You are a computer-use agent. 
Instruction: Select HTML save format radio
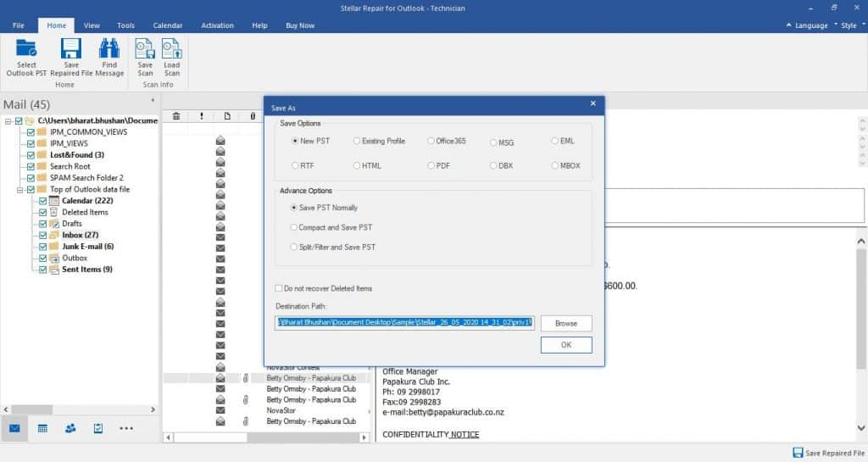[357, 165]
